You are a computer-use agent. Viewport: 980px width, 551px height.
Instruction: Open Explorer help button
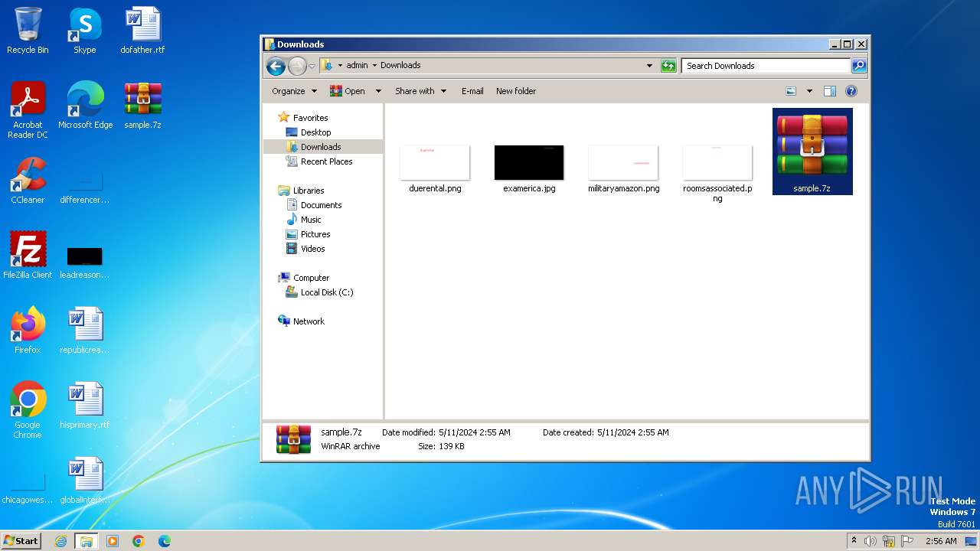coord(851,91)
